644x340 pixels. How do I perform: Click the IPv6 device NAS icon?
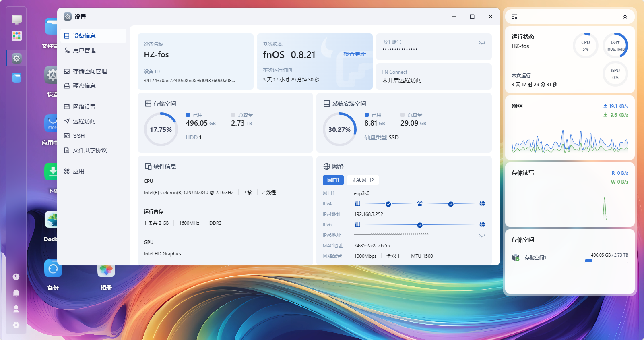(x=357, y=224)
